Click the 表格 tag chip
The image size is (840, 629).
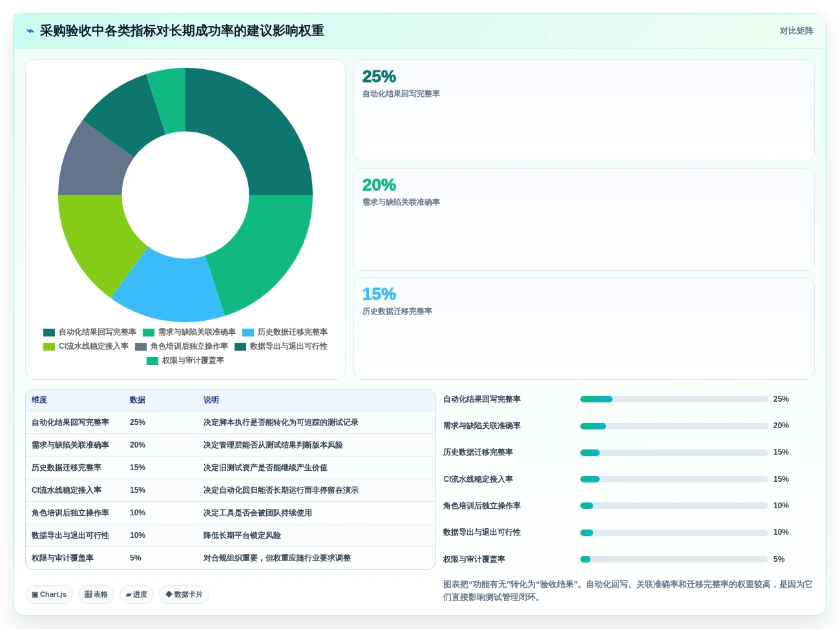point(96,595)
